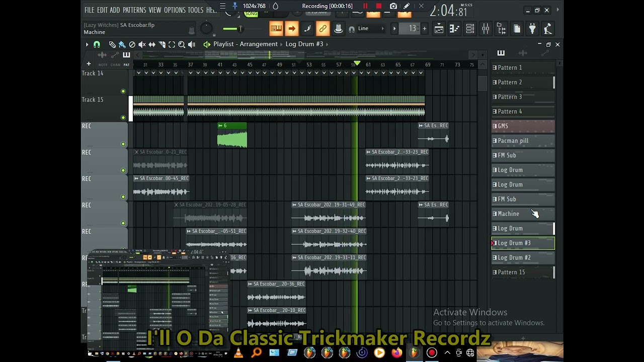Open the PATTERNS menu
This screenshot has height=362, width=644.
coord(134,10)
